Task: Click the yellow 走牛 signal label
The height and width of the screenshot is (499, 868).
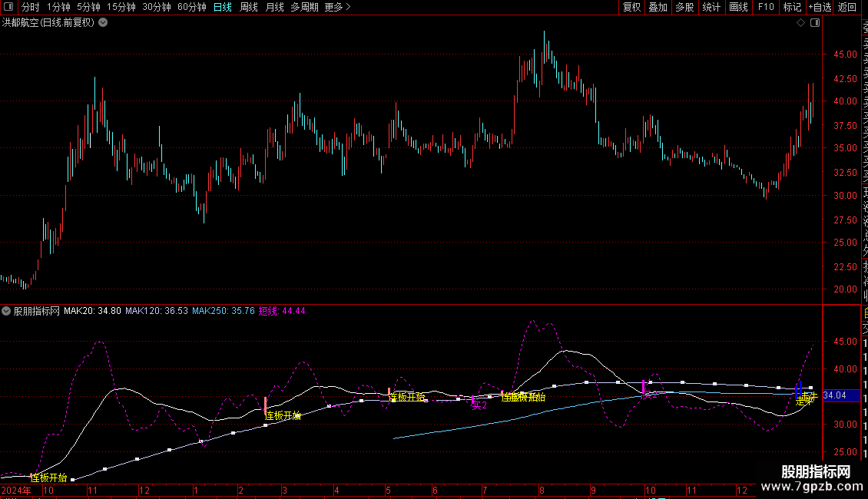Action: coord(807,399)
